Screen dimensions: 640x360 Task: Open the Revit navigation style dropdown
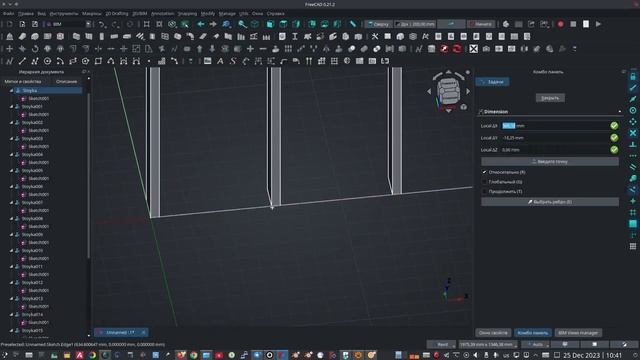point(441,344)
